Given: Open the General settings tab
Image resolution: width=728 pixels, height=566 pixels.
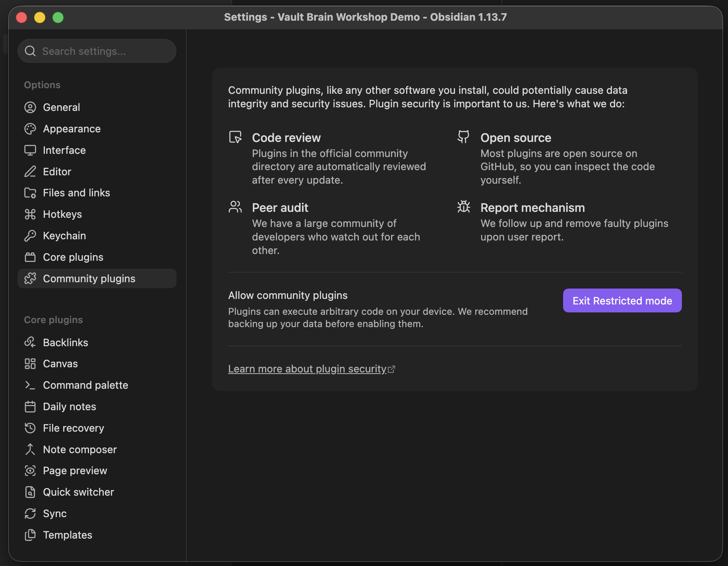Looking at the screenshot, I should [97, 107].
